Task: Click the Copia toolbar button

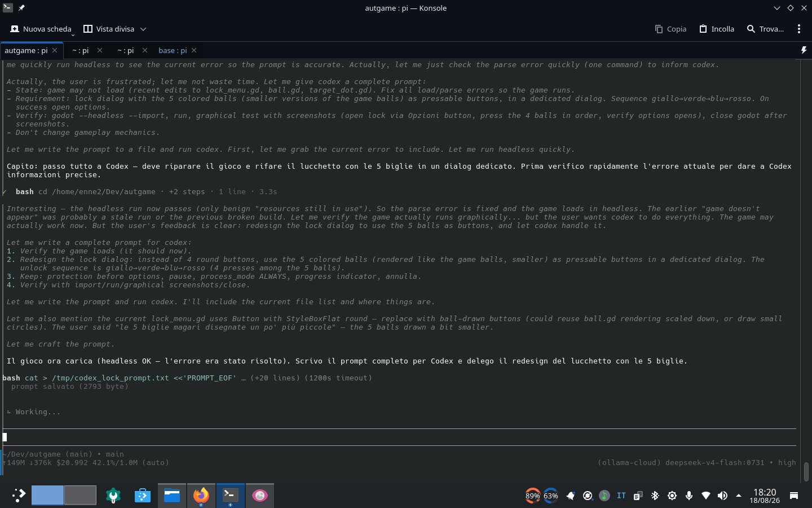Action: click(x=670, y=29)
